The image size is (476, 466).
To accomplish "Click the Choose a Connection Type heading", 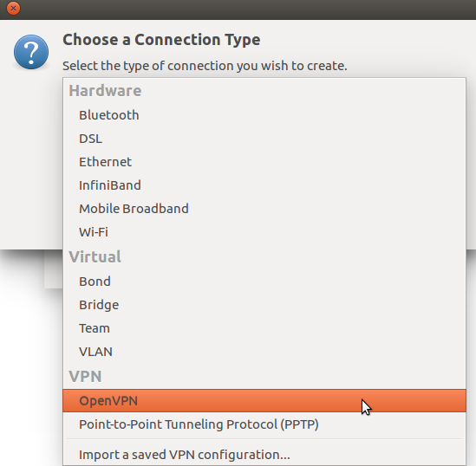I will pos(161,40).
